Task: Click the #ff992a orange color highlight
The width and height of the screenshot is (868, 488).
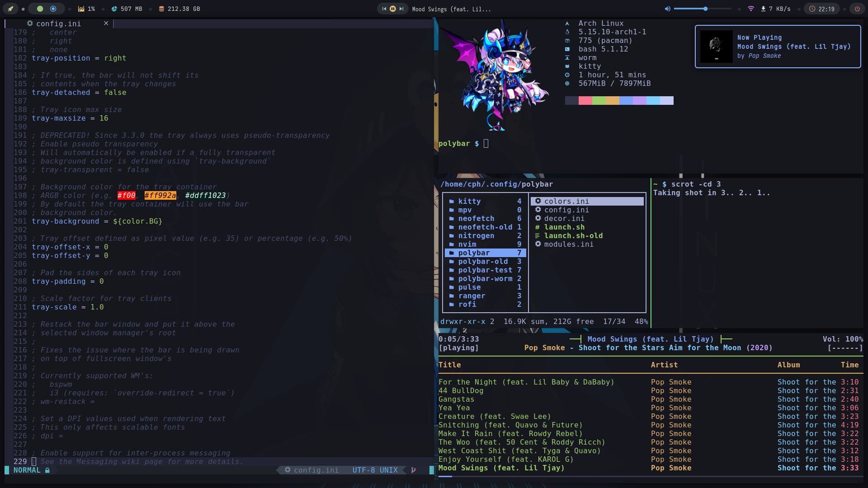Action: [160, 195]
